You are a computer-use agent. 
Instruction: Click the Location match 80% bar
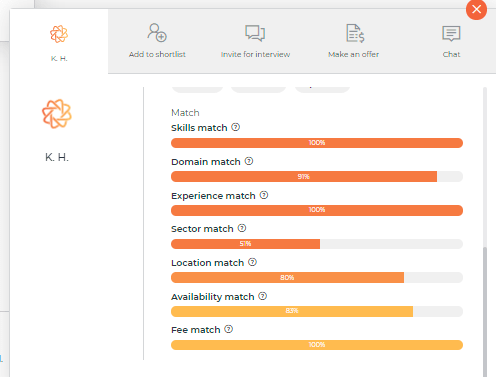[x=317, y=278]
